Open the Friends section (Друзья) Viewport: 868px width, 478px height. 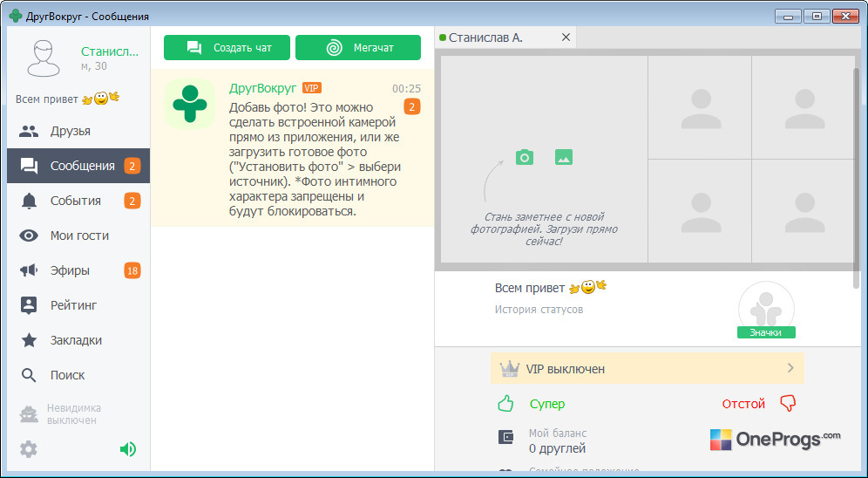pos(78,131)
